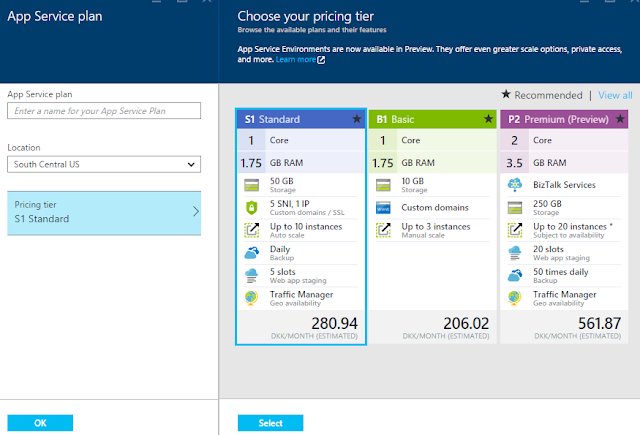Open the Learn more link
The width and height of the screenshot is (640, 435).
[x=300, y=60]
